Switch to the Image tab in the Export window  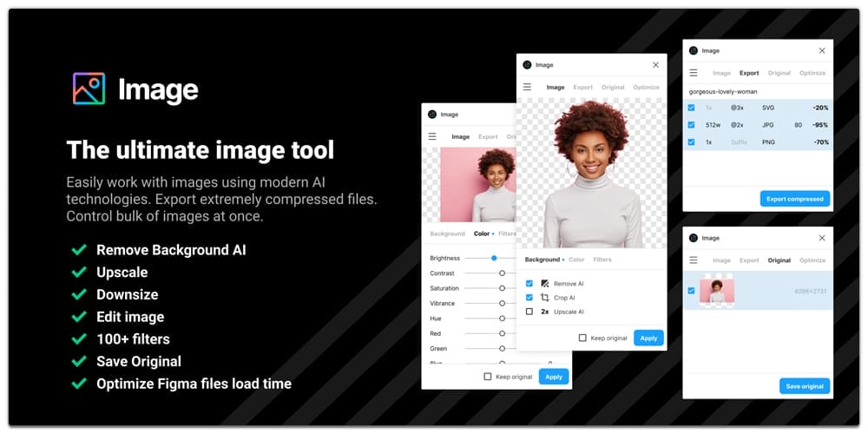(722, 73)
